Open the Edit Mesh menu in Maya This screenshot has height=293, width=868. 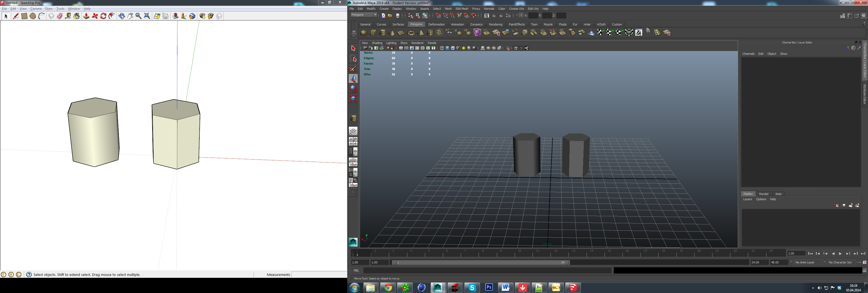click(462, 9)
